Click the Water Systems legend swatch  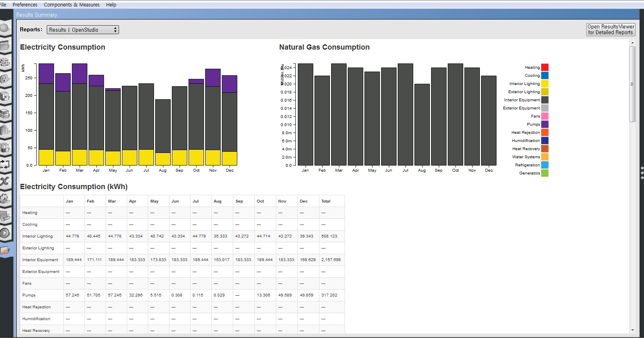545,157
